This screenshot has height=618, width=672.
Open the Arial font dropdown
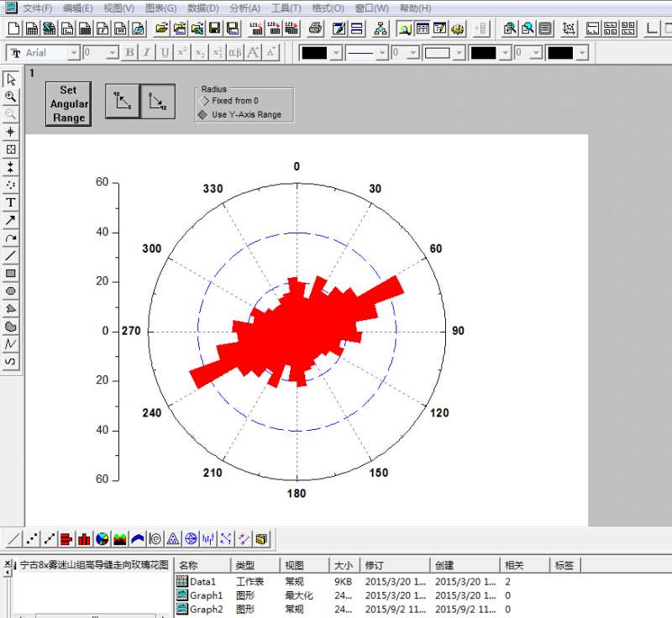coord(73,53)
